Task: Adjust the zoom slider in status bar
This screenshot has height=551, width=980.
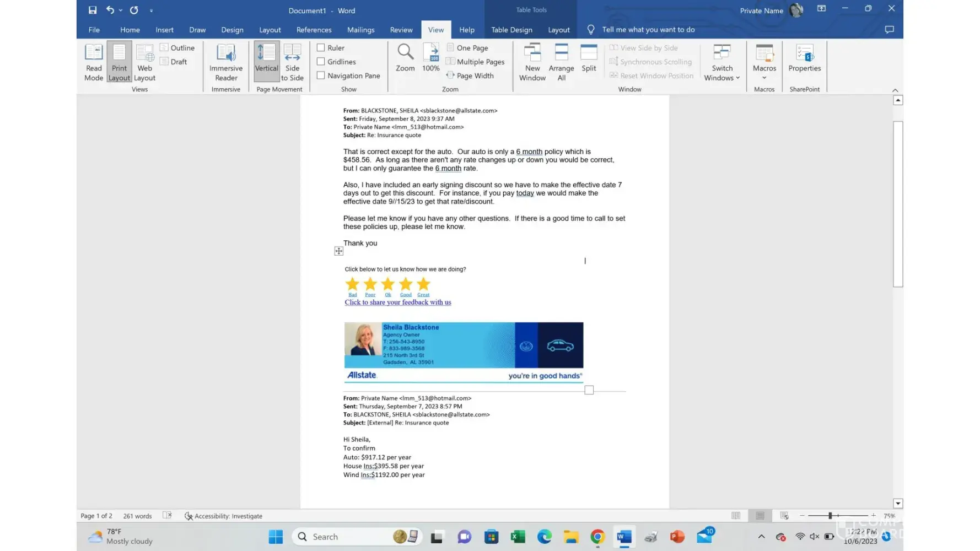Action: (x=830, y=516)
